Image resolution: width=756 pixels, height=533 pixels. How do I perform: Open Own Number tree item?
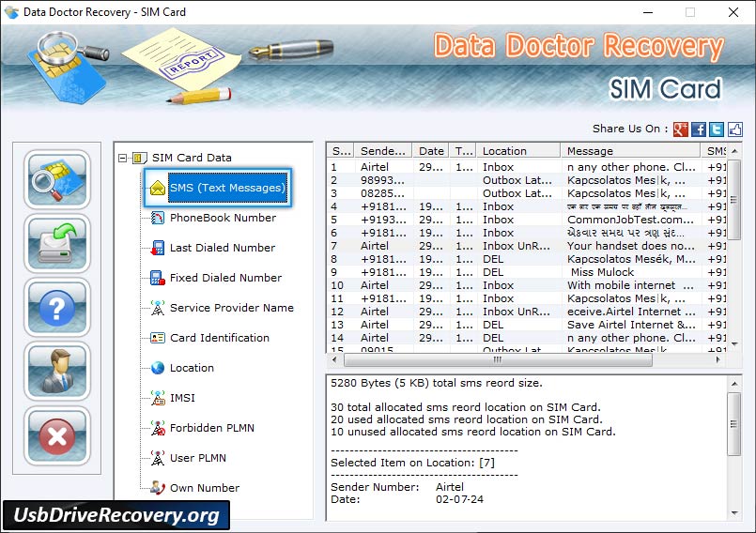click(x=205, y=488)
